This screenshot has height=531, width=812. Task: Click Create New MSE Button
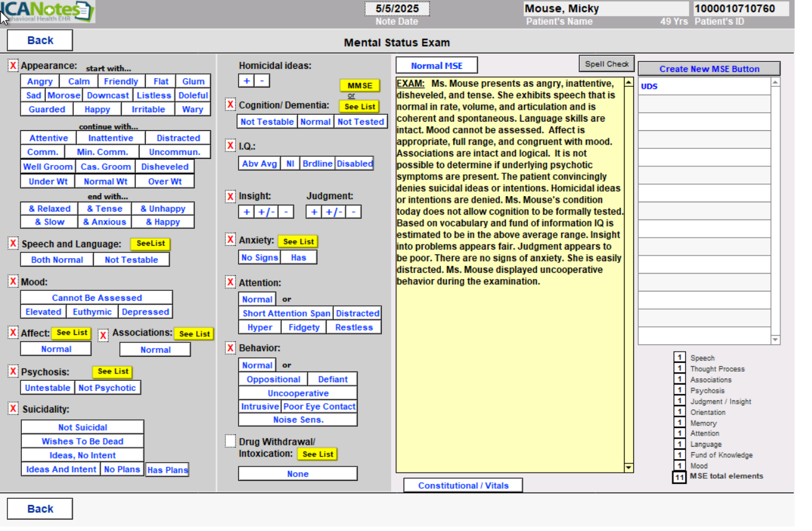[x=709, y=69]
